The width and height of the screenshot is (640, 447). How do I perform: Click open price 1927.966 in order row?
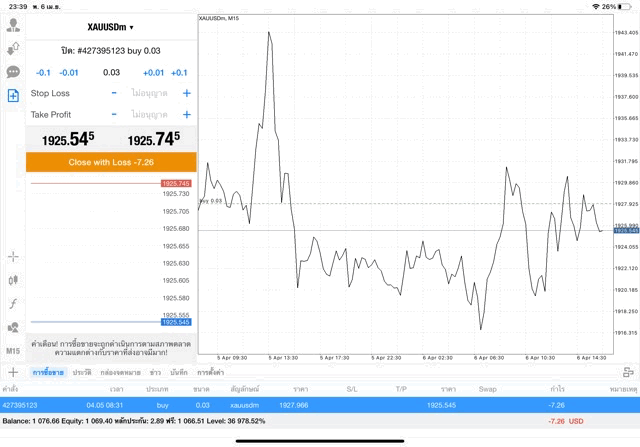coord(293,405)
